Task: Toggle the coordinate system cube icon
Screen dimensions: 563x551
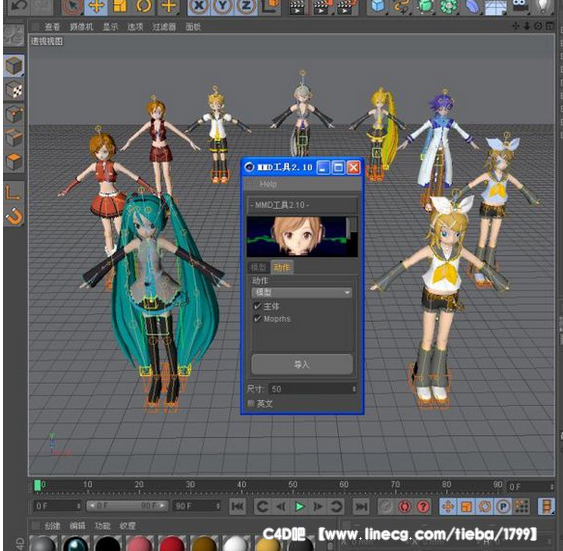Action: (x=270, y=6)
